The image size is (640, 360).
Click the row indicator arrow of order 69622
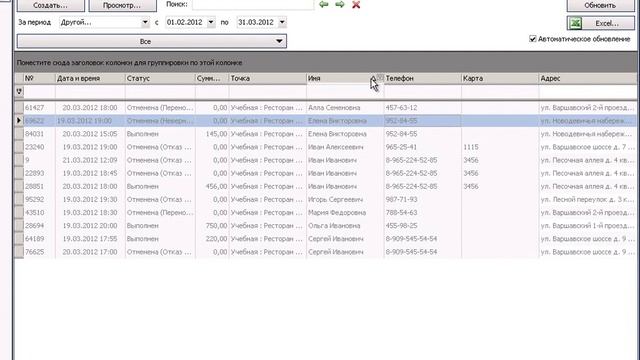(19, 120)
